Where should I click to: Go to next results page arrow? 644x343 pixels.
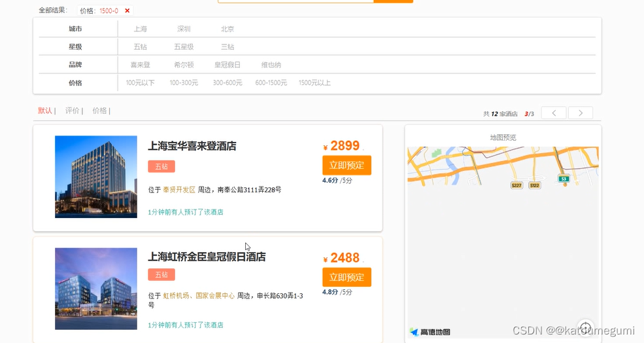click(x=581, y=113)
